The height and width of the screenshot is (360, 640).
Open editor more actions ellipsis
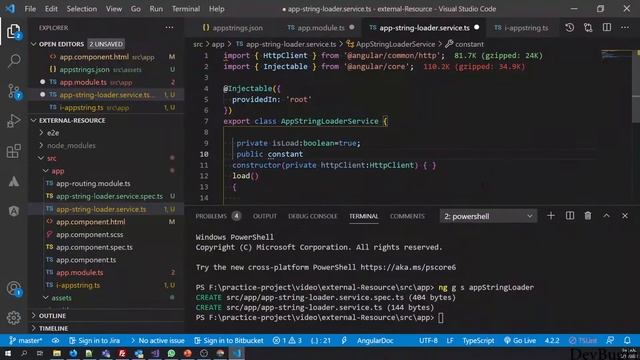click(625, 27)
